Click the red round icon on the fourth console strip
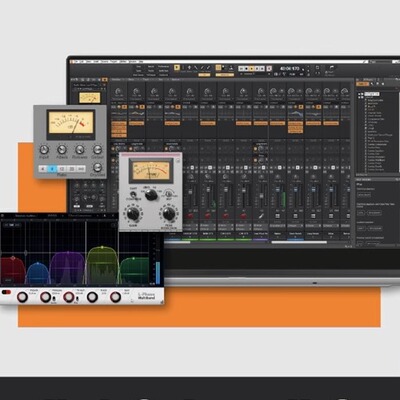 click(244, 216)
